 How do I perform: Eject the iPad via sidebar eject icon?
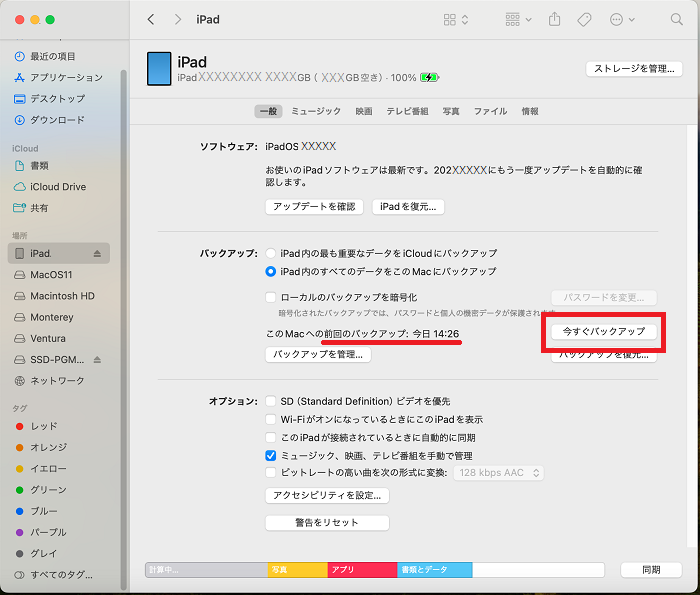97,254
